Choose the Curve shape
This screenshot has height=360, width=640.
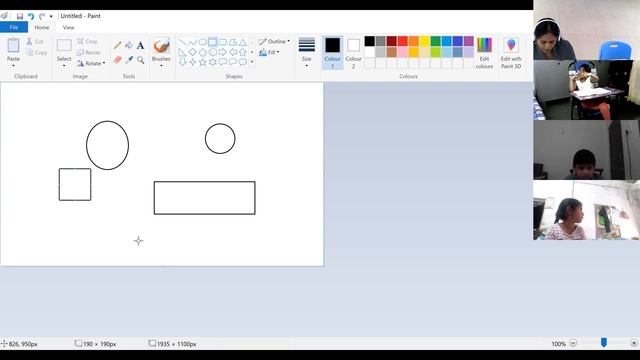tap(193, 42)
